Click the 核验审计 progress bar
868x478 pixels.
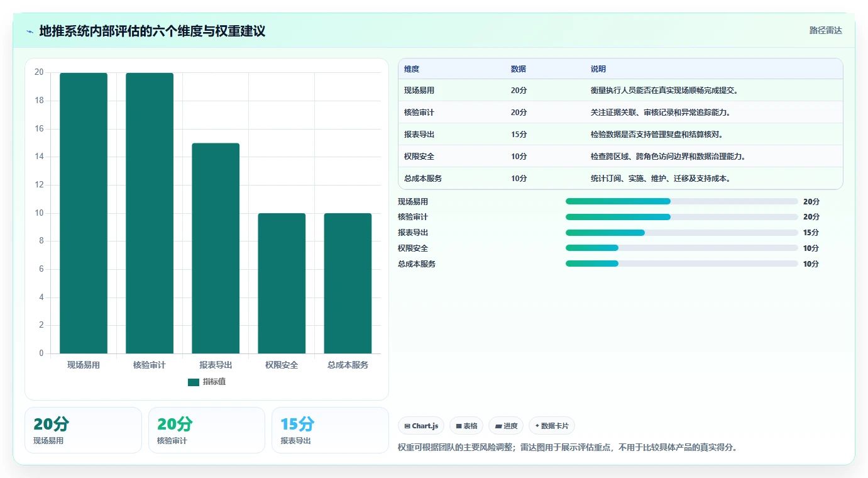coord(682,217)
